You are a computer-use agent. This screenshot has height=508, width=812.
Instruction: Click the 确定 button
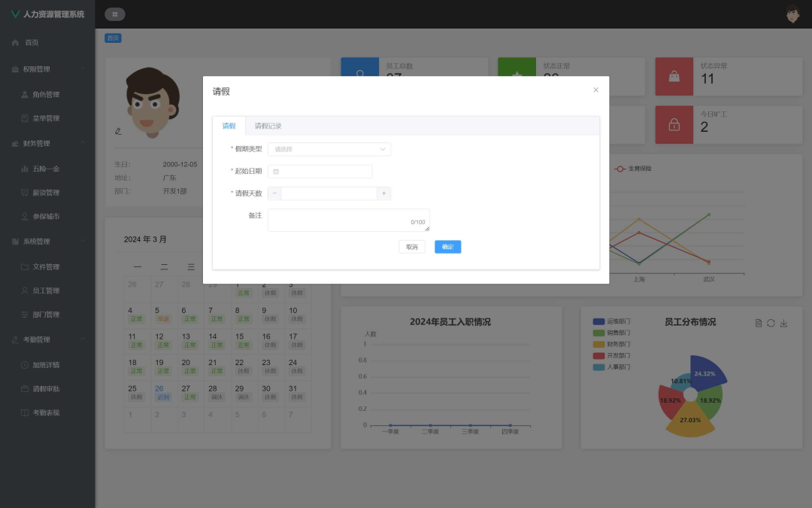coord(447,247)
